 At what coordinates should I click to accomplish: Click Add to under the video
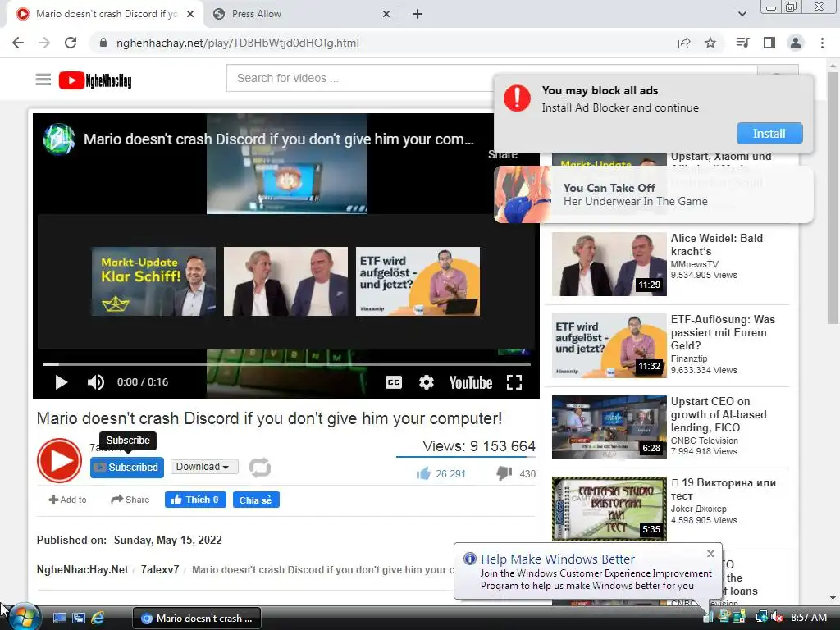point(67,500)
